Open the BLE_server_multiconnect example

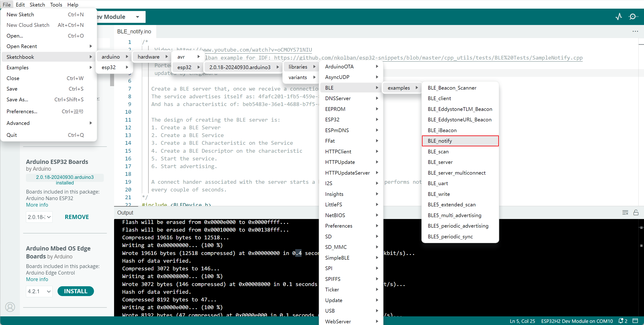point(460,173)
